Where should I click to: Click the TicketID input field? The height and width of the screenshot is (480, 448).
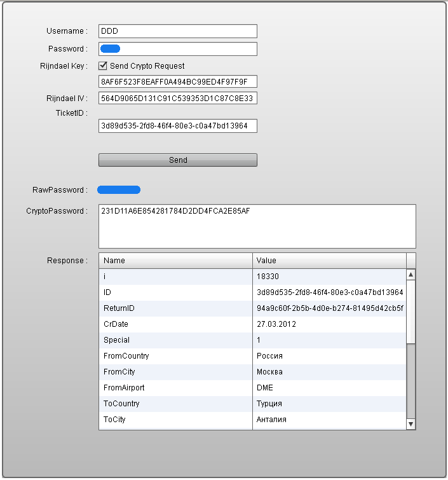178,126
